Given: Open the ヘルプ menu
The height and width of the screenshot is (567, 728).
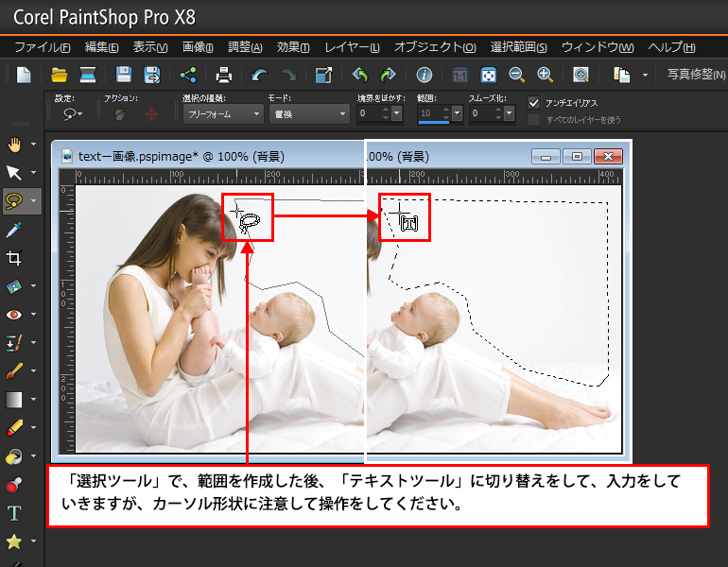Looking at the screenshot, I should pyautogui.click(x=672, y=47).
